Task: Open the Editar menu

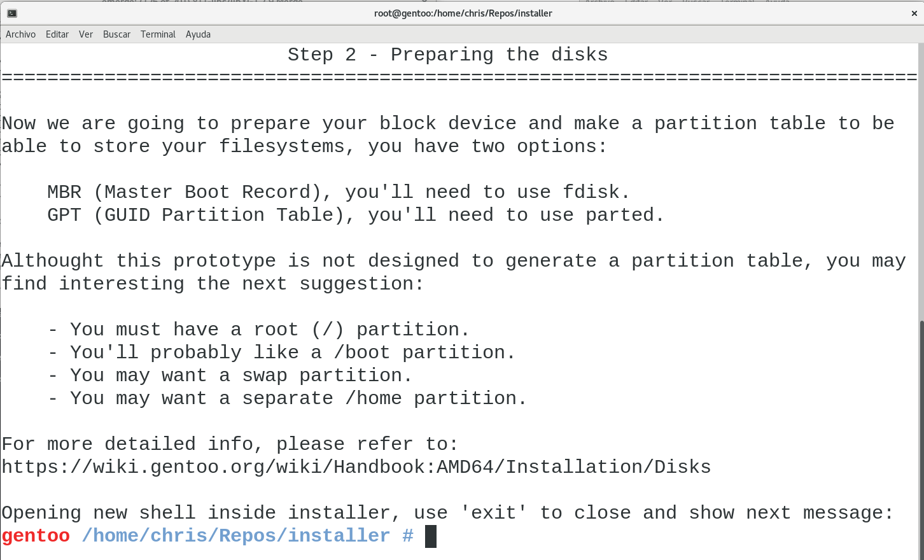Action: [57, 34]
